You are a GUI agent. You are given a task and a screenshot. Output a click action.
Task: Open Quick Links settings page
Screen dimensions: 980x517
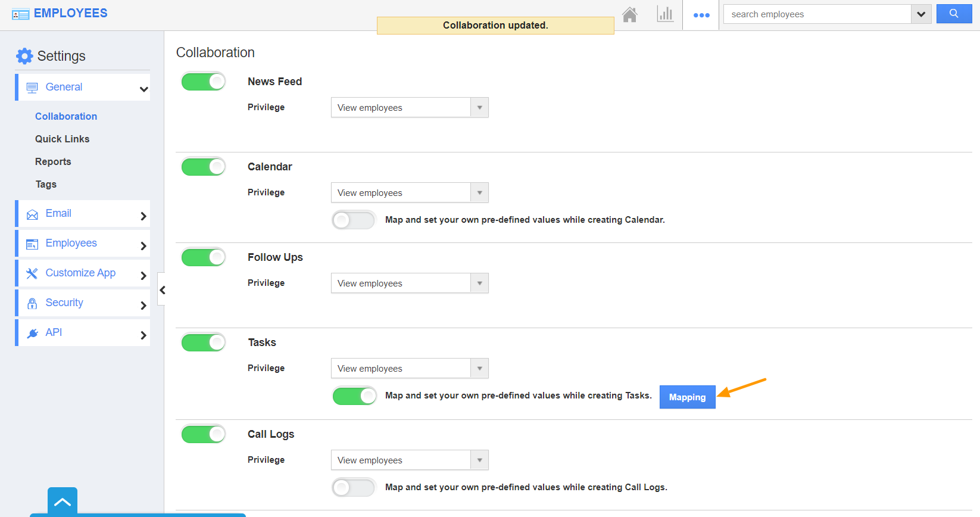pos(62,139)
